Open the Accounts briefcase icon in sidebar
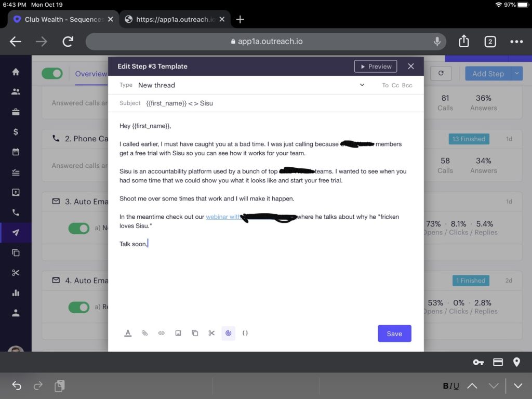Screen dimensions: 532x399 [16, 112]
